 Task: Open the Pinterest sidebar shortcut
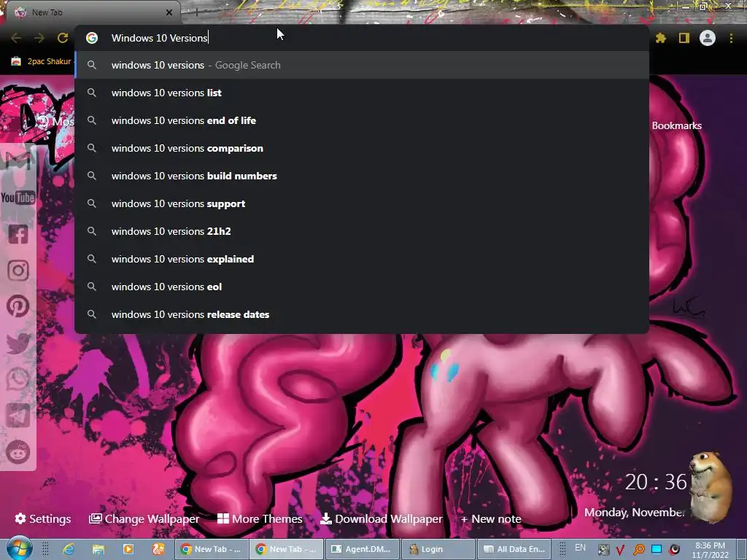pos(18,306)
